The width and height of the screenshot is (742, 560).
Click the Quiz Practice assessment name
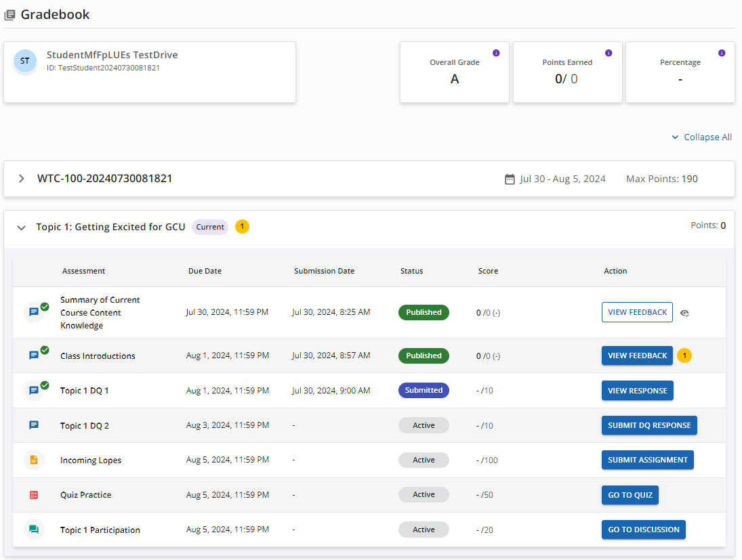pyautogui.click(x=85, y=495)
